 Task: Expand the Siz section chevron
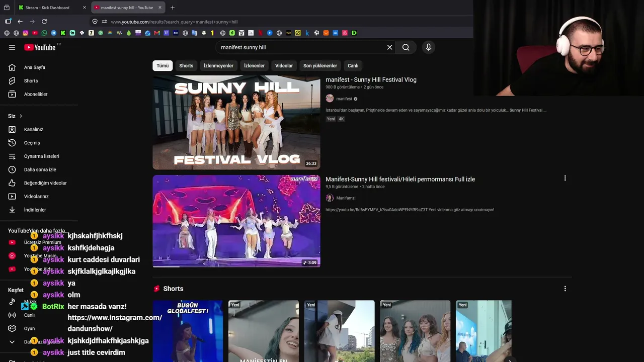[21, 116]
